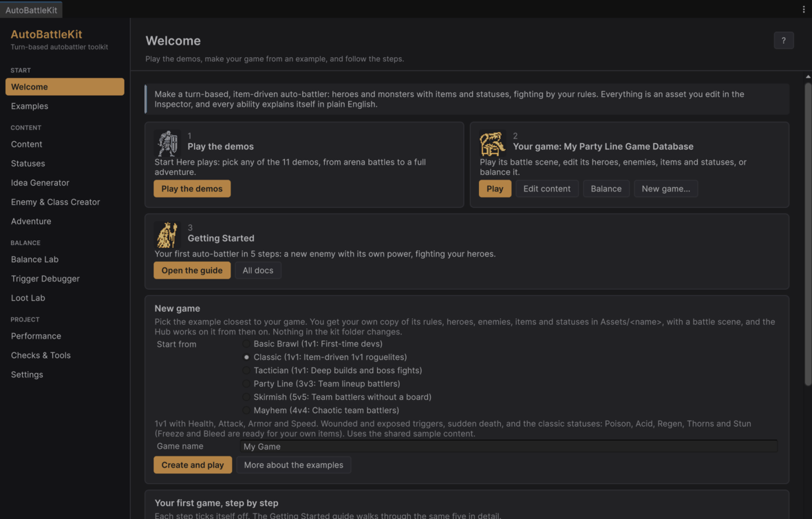
Task: Open Checks & Tools page
Action: click(65, 355)
